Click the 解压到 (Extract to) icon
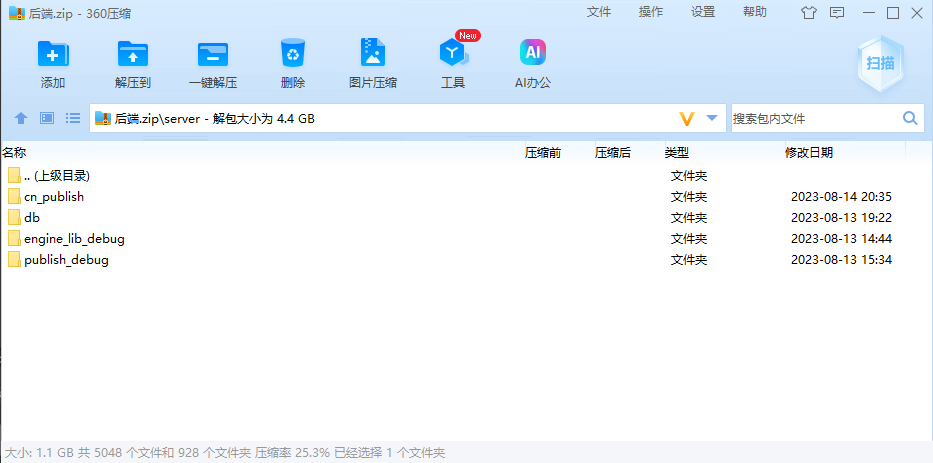This screenshot has width=933, height=463. (132, 55)
